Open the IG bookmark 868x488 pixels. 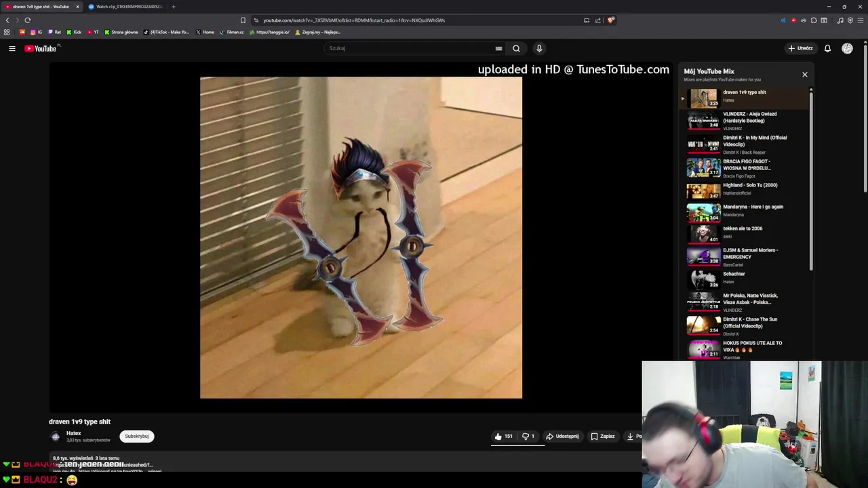click(36, 32)
